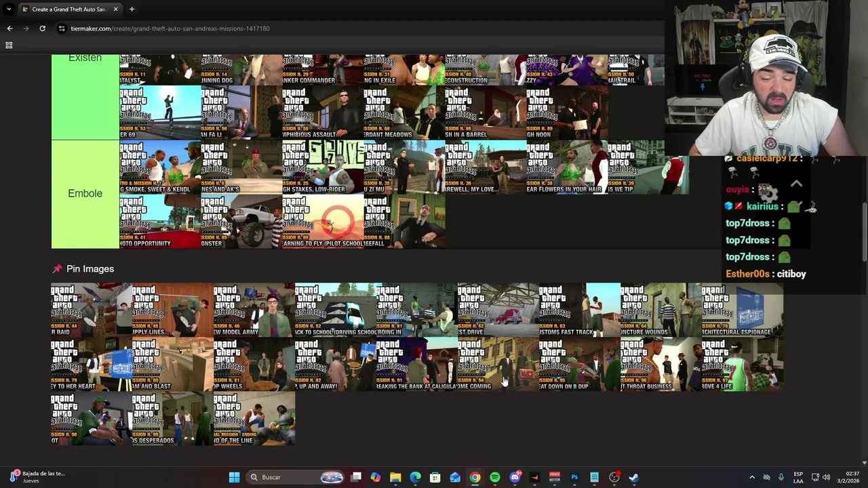Select the High Stakes, Low-Rider thumbnail
Image resolution: width=868 pixels, height=488 pixels.
[323, 167]
